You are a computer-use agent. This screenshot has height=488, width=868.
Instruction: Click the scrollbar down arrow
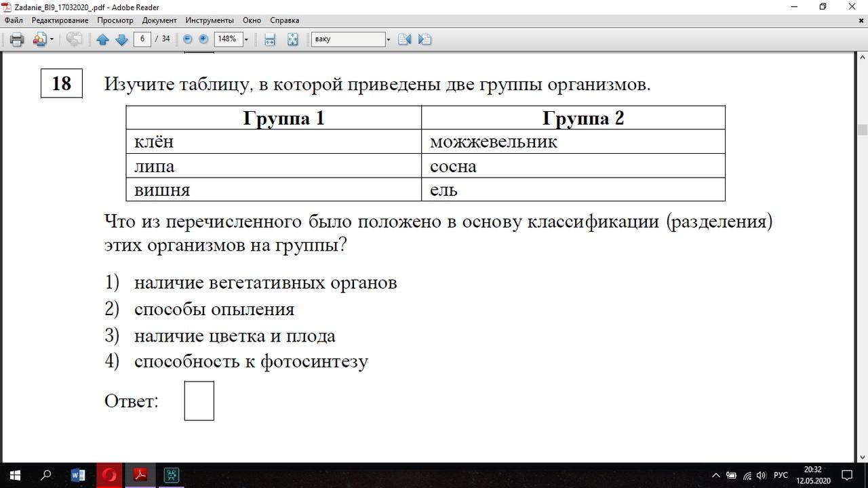coord(863,457)
